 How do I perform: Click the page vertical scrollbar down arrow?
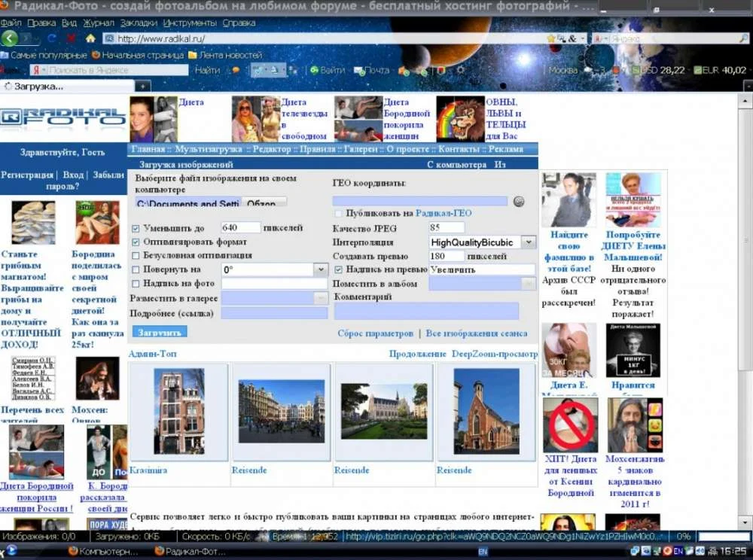pos(745,522)
